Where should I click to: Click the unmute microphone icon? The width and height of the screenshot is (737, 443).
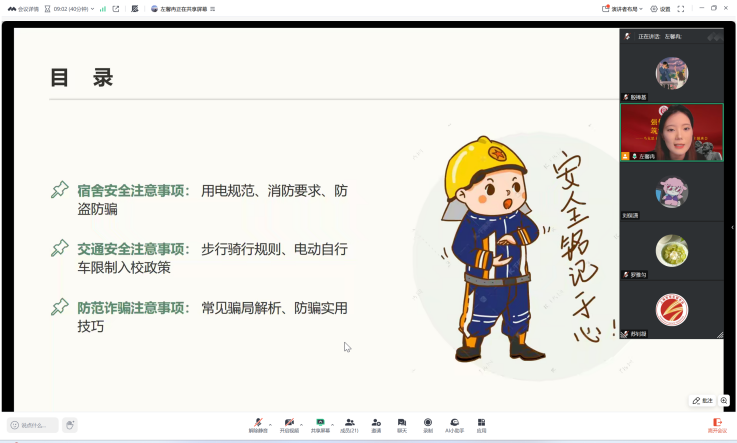tap(258, 423)
